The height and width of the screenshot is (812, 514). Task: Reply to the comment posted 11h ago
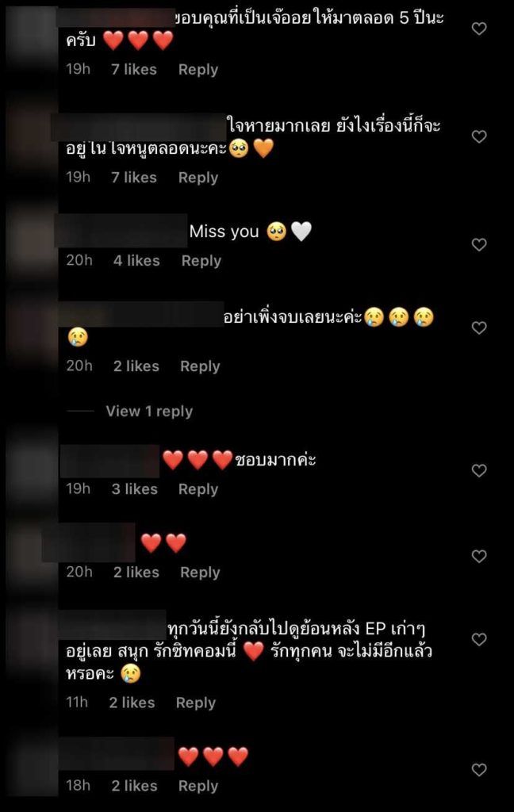tap(195, 703)
